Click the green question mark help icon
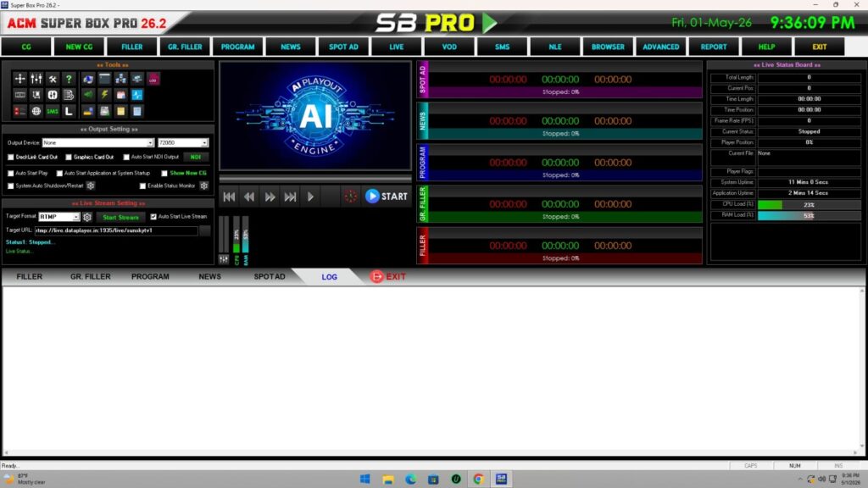868x488 pixels. pos(69,79)
